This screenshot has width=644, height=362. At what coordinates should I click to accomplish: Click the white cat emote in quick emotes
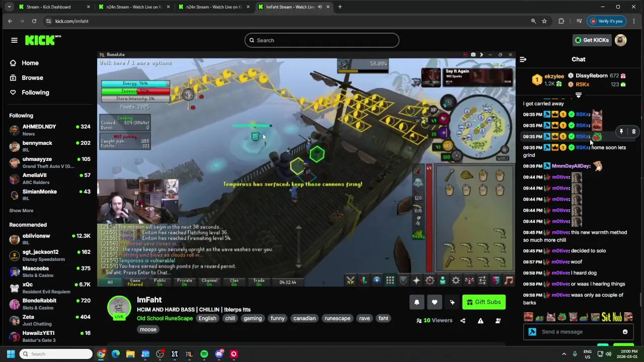click(550, 317)
